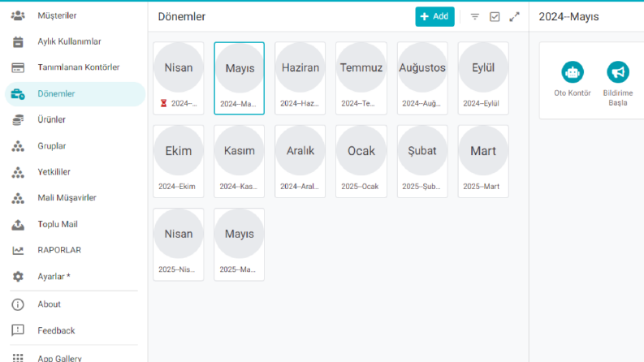Viewport: 644px width, 362px height.
Task: Click the About info icon
Action: [18, 304]
